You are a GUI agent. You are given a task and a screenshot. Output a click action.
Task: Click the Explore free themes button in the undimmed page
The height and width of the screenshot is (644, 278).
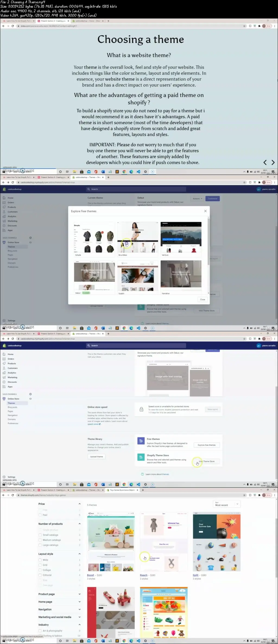pyautogui.click(x=207, y=445)
